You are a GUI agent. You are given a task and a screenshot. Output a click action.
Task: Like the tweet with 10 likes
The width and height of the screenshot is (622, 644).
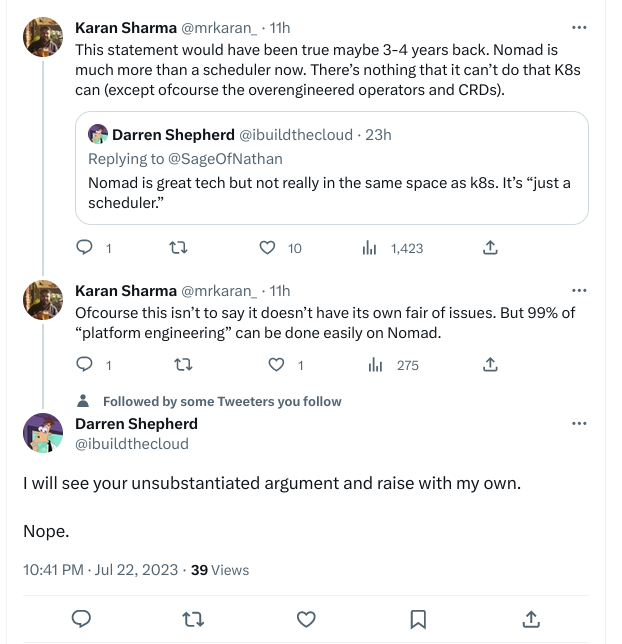[267, 248]
